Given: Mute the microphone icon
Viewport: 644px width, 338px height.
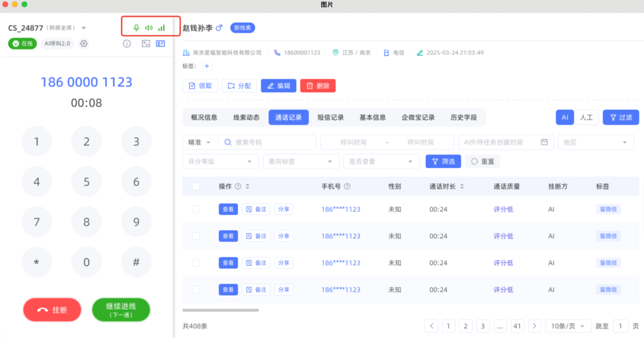Looking at the screenshot, I should point(136,27).
